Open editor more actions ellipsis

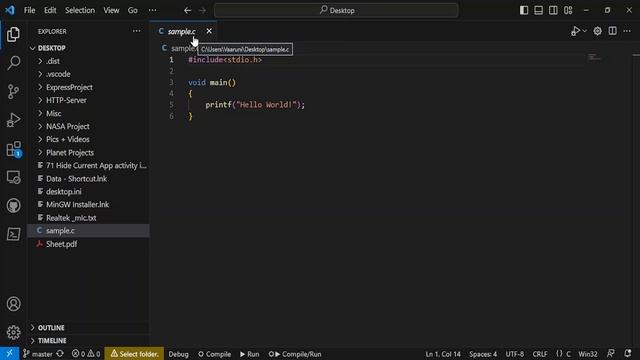pyautogui.click(x=627, y=31)
